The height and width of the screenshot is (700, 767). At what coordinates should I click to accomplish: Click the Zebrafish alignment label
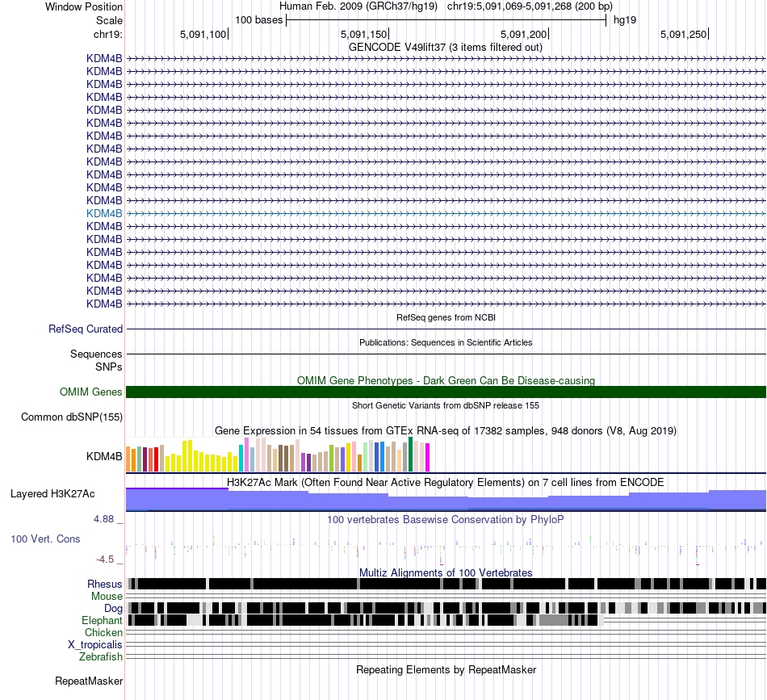click(101, 656)
